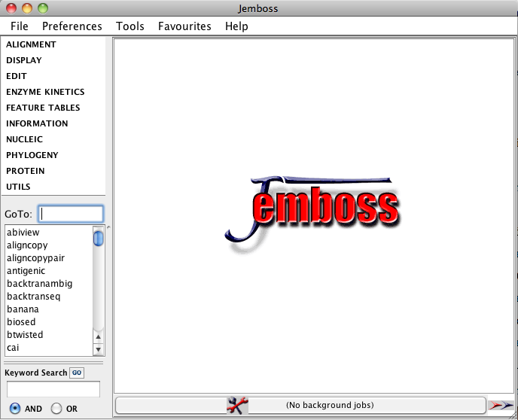Select the OR radio button
The height and width of the screenshot is (420, 518).
(x=56, y=409)
